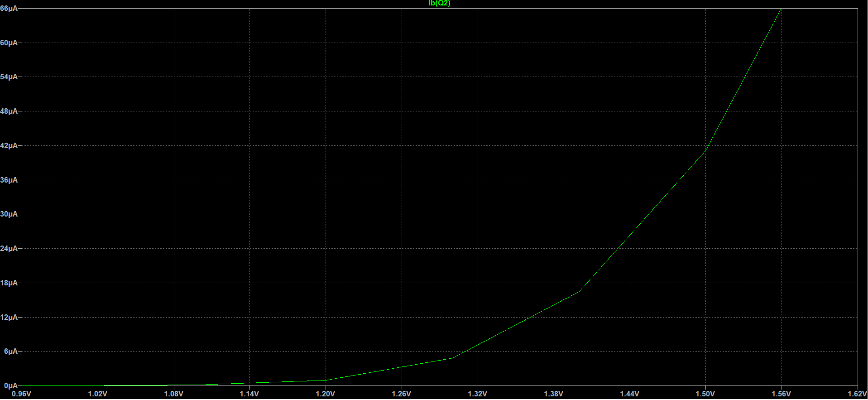Click the 24µA y-axis label
The width and height of the screenshot is (868, 400).
click(9, 249)
